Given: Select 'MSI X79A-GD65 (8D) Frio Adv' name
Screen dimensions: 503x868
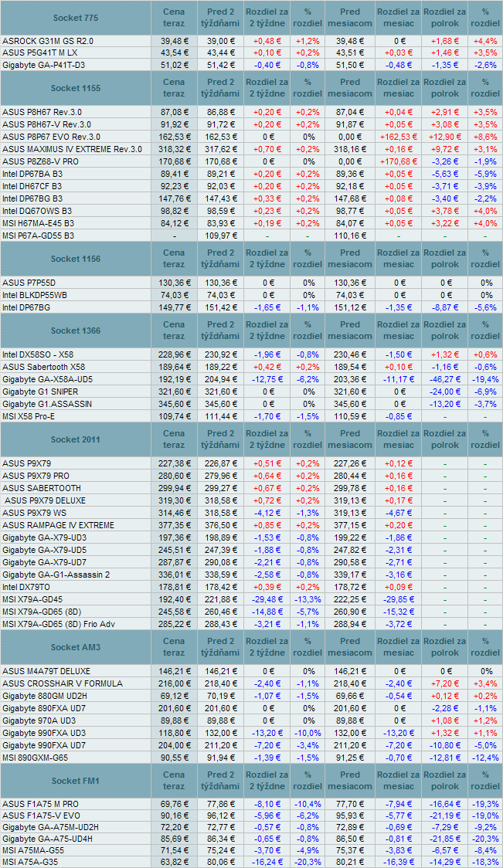Looking at the screenshot, I should (x=57, y=624).
